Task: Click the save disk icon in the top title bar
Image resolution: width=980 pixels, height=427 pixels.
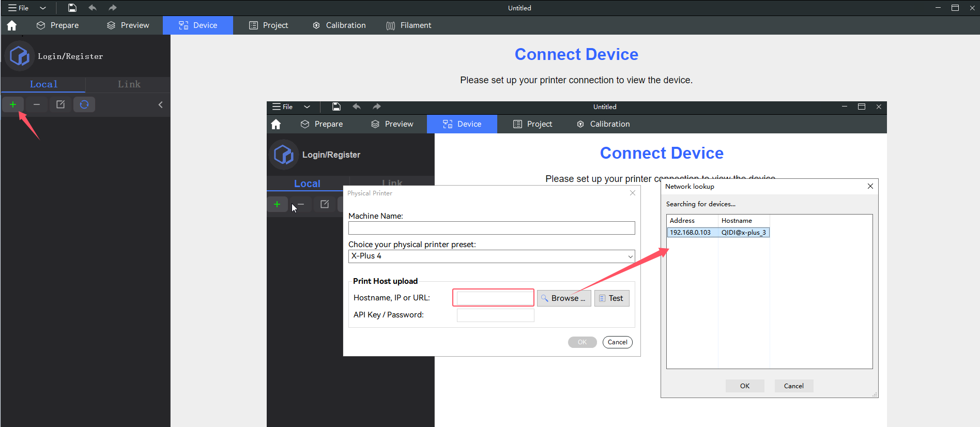Action: [72, 8]
